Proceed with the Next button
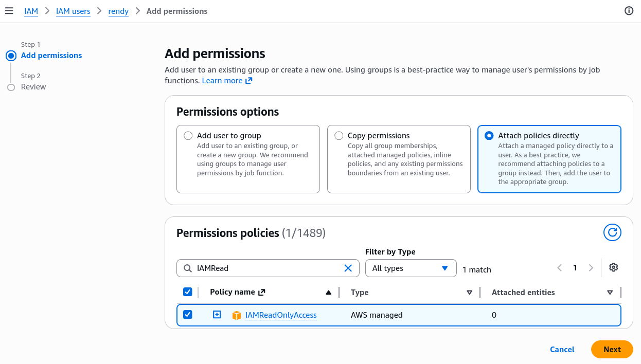This screenshot has height=364, width=641. (612, 349)
